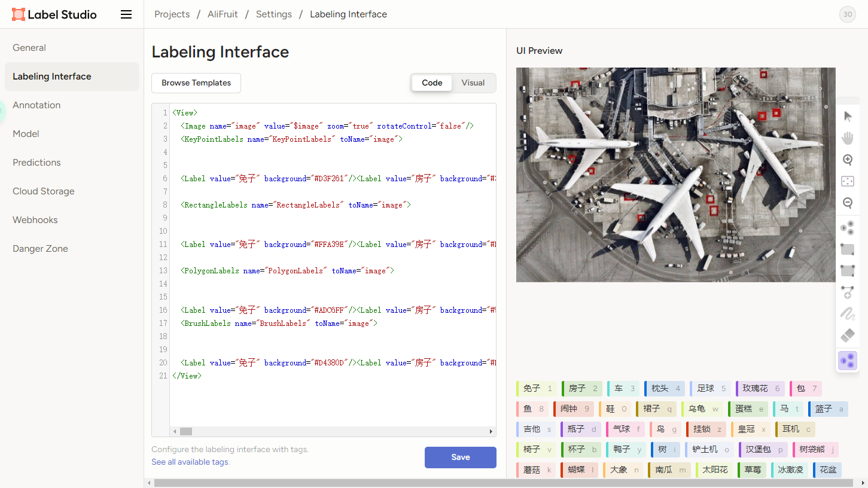Viewport: 868px width, 488px height.
Task: Activate the hand pan tool
Action: 848,138
